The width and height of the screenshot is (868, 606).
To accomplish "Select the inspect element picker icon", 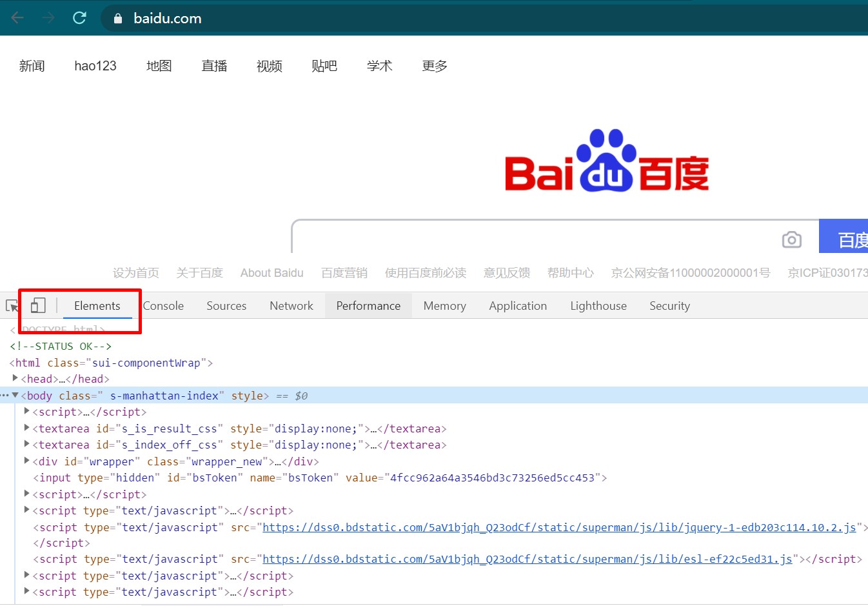I will pyautogui.click(x=12, y=306).
